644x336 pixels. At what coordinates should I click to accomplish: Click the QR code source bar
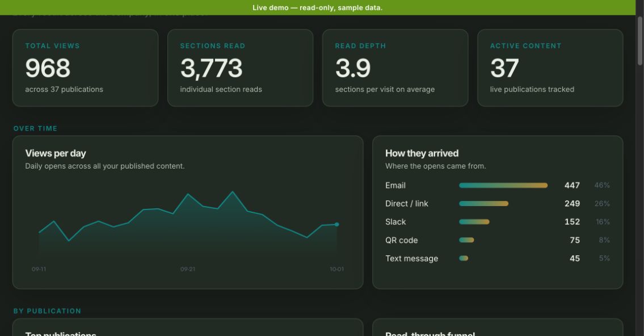466,240
